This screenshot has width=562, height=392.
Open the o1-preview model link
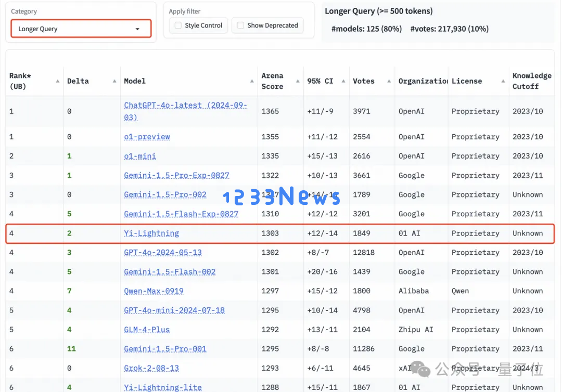click(147, 137)
